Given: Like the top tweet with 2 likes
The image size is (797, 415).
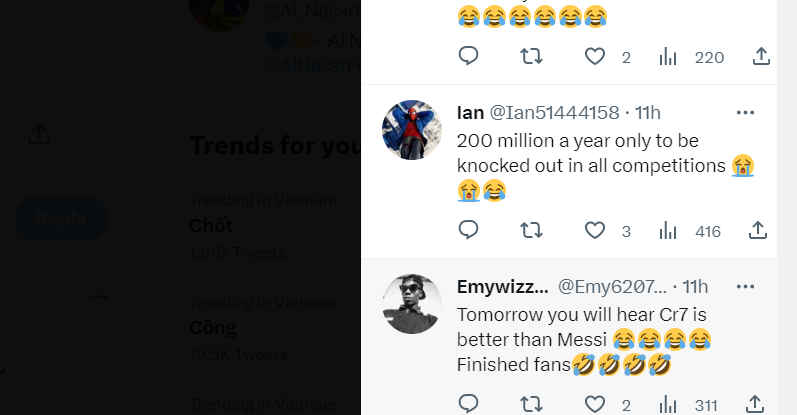Looking at the screenshot, I should point(595,57).
